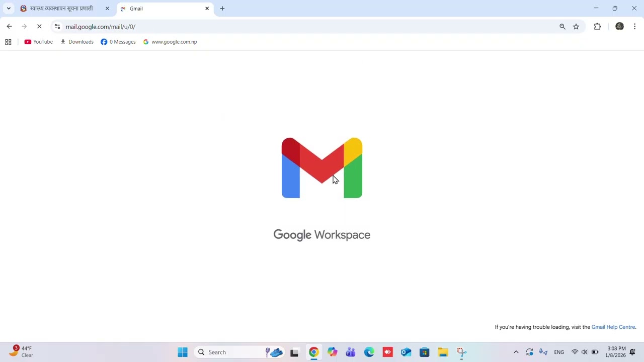Open Task View from the taskbar
The image size is (644, 362).
tap(294, 352)
